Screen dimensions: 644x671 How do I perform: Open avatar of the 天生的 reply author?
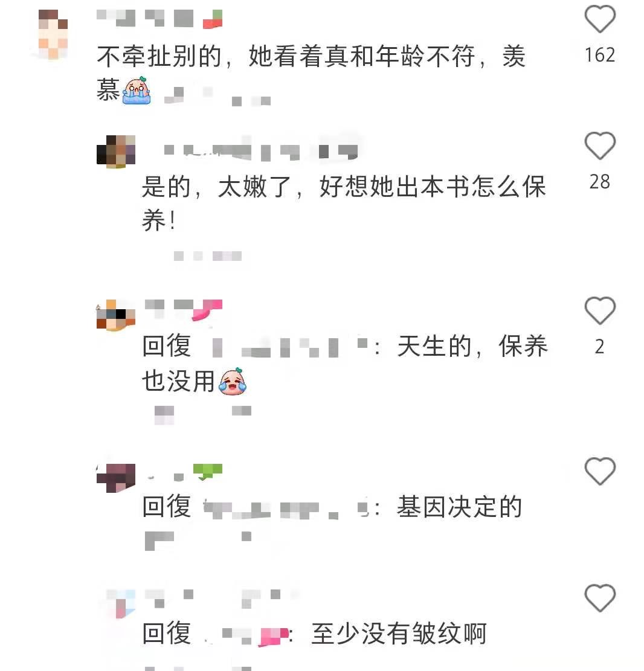(x=115, y=315)
